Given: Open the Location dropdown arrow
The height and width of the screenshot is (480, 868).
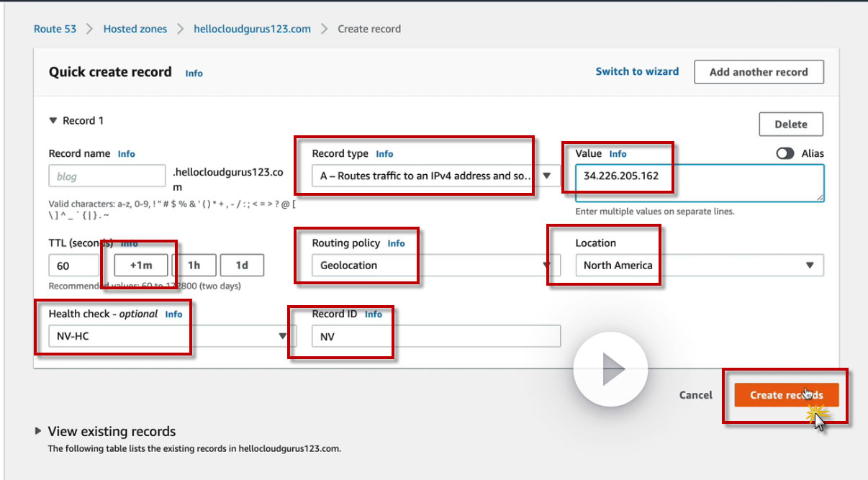Looking at the screenshot, I should [x=810, y=266].
